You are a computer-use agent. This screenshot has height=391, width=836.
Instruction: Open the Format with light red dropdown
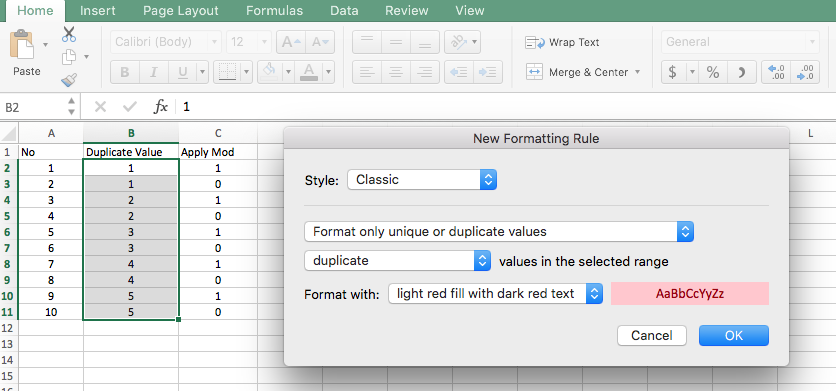(x=495, y=293)
